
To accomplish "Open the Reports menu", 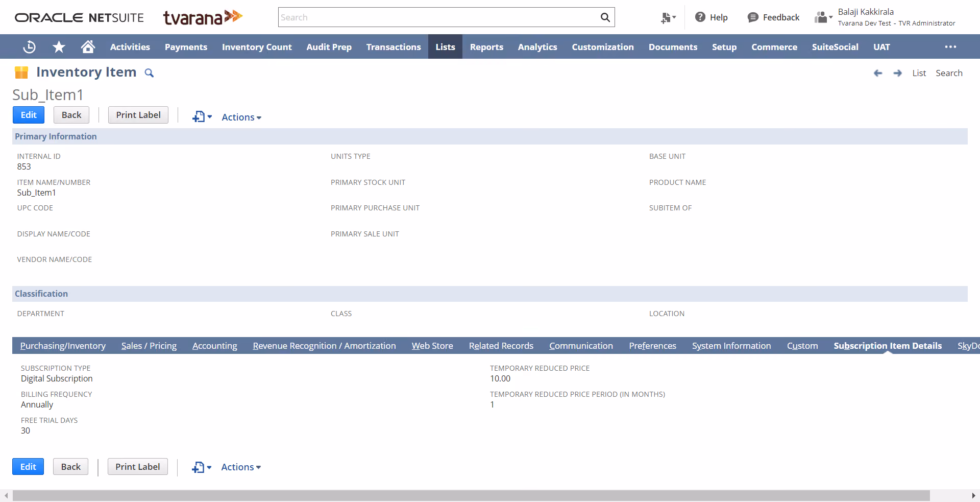I will 486,47.
